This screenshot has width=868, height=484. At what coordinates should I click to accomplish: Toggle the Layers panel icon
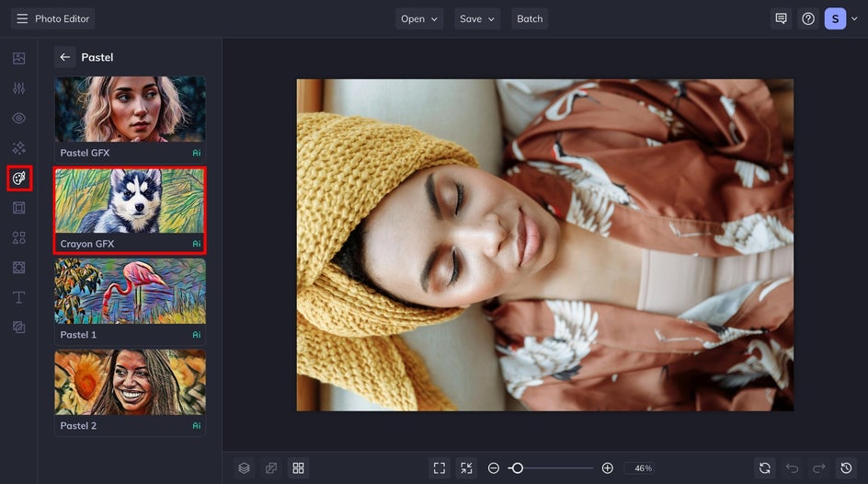click(245, 468)
